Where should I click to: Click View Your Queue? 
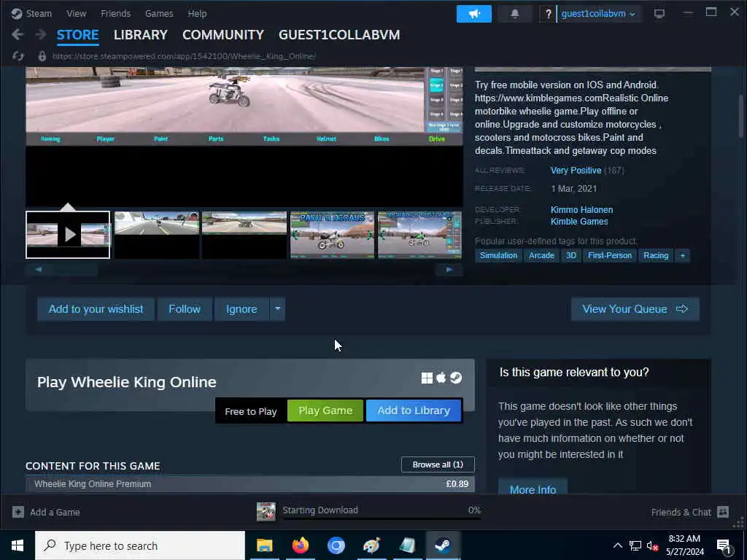[635, 309]
